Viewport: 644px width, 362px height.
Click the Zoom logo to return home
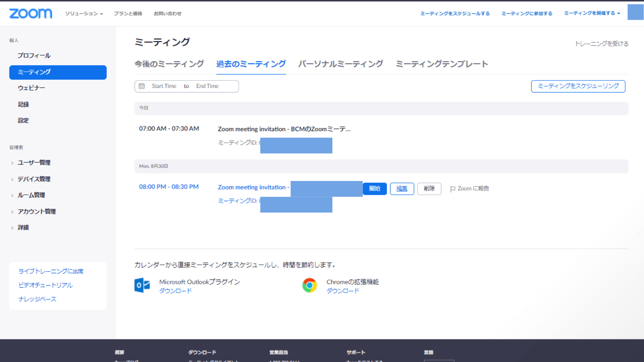click(x=31, y=13)
